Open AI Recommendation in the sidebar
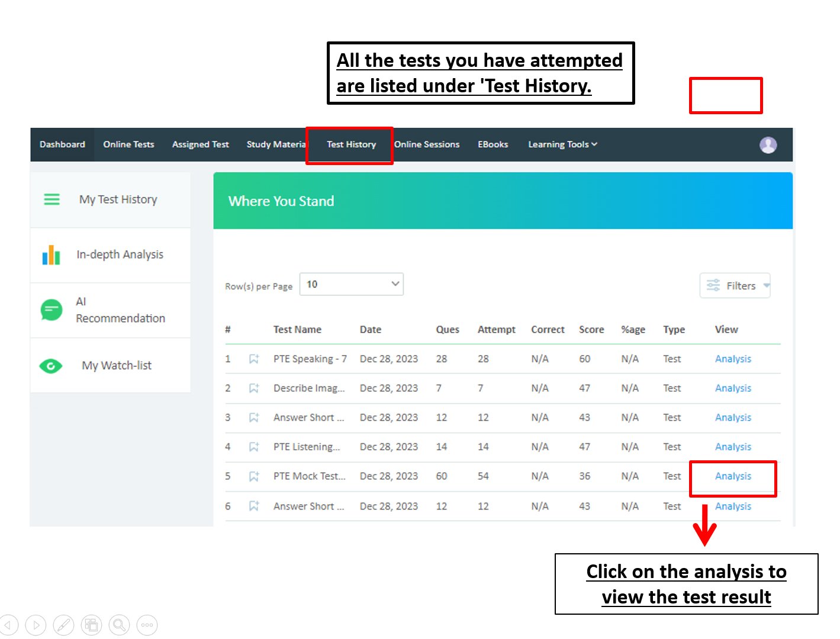This screenshot has height=639, width=840. [110, 310]
